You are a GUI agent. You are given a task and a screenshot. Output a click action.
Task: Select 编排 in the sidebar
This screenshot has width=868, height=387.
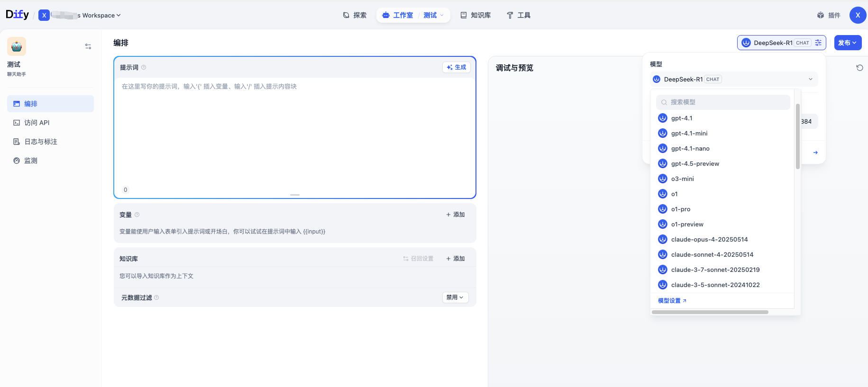[x=50, y=104]
